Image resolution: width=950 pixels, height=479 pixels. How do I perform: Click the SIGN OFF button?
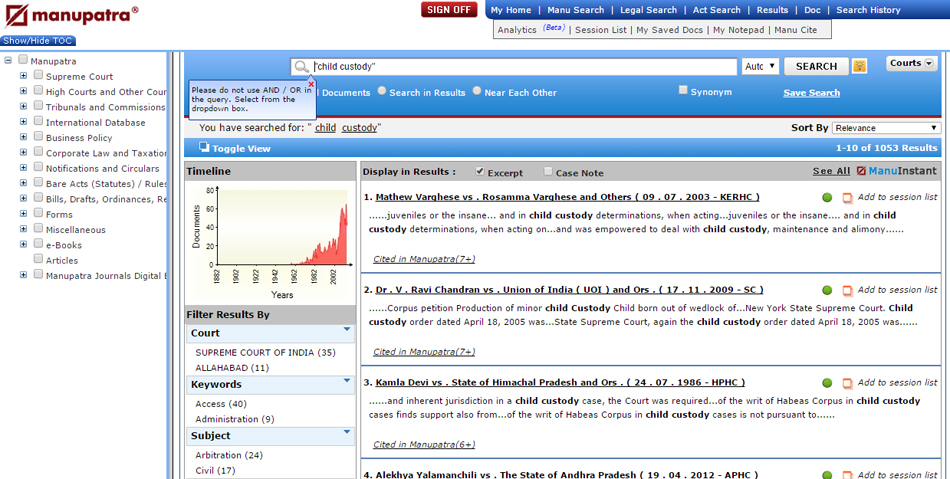click(x=449, y=10)
